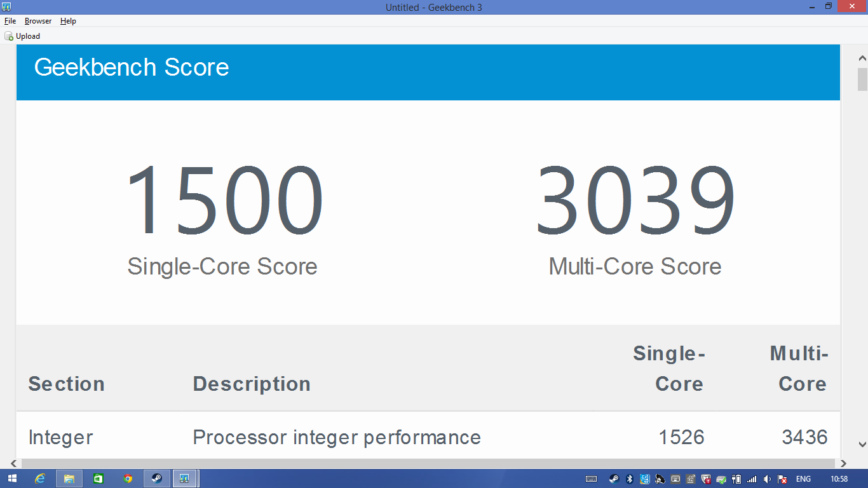The image size is (868, 488).
Task: Click Geekbench taskbar button
Action: (185, 478)
